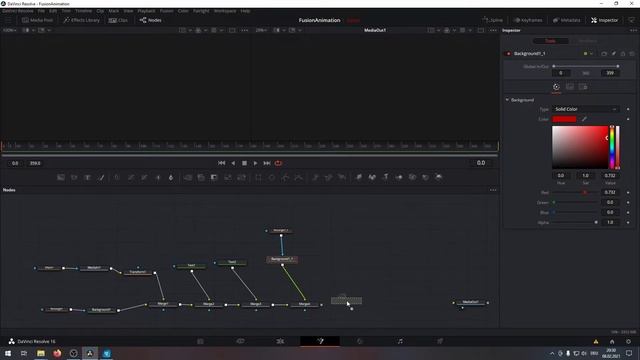Click on the Alpha slider
This screenshot has width=640, height=360.
pyautogui.click(x=575, y=222)
